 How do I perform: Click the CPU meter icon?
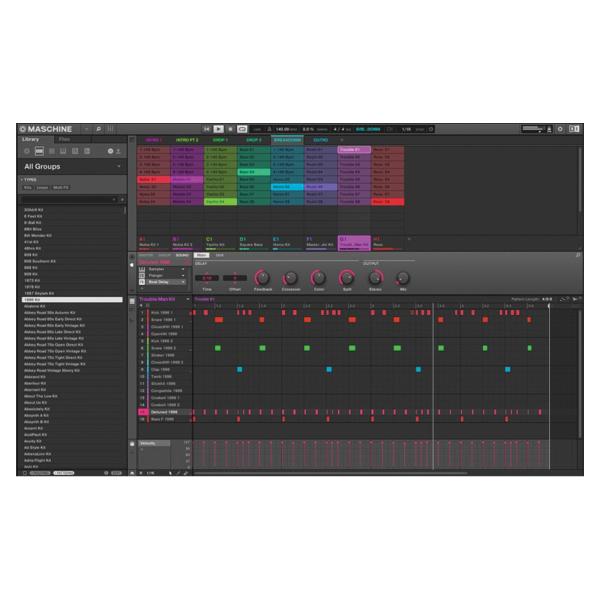[549, 129]
